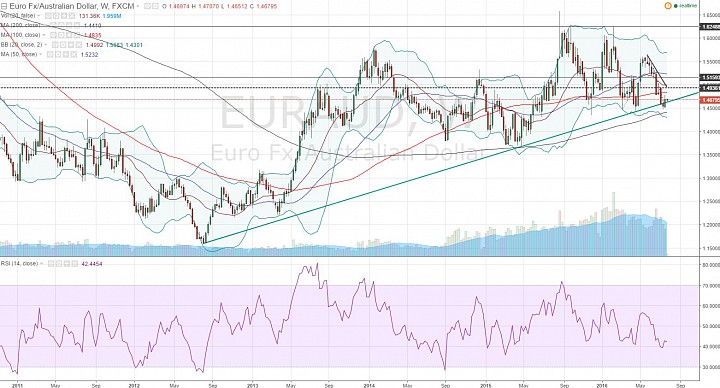Viewport: 720px width, 388px height.
Task: Click the 70.0000 RSI axis label
Action: [711, 286]
